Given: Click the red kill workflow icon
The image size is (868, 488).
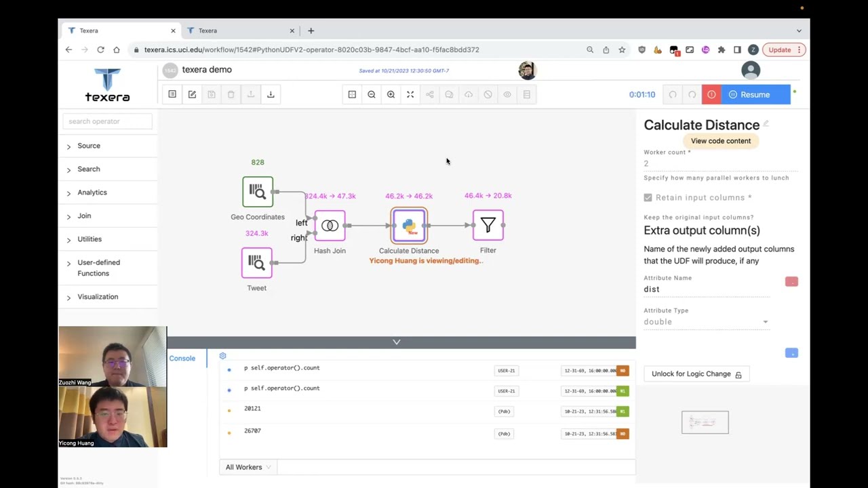Looking at the screenshot, I should [711, 94].
